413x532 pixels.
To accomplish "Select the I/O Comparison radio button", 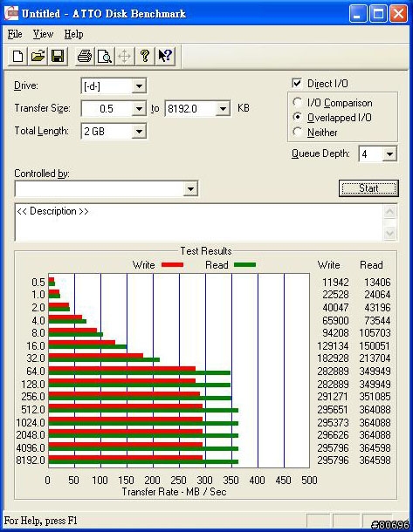I will 298,102.
